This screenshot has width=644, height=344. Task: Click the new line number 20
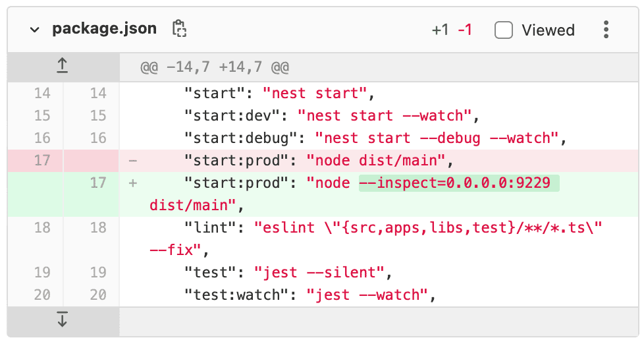98,295
